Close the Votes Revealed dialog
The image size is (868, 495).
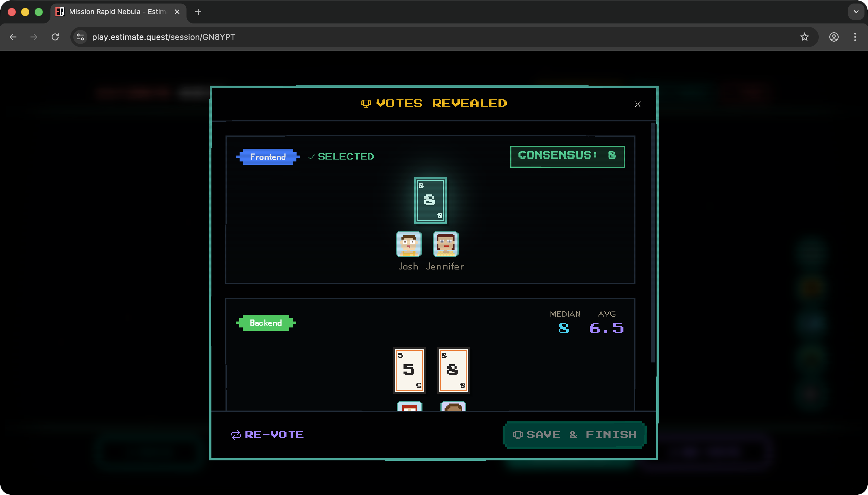(637, 104)
